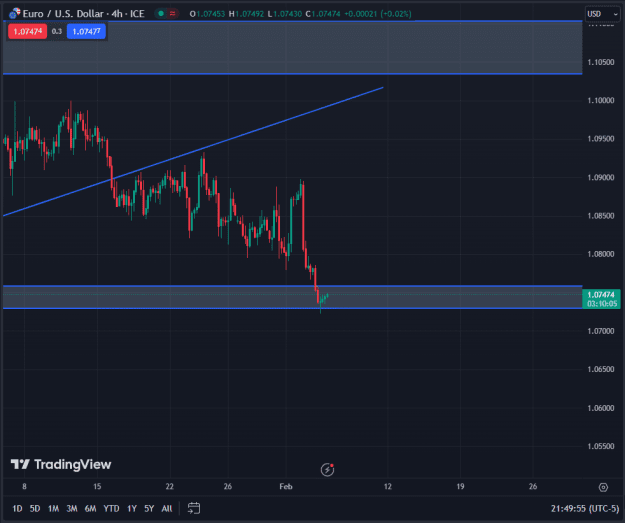Click the 1.10000 price axis label
The width and height of the screenshot is (625, 523).
(x=601, y=100)
